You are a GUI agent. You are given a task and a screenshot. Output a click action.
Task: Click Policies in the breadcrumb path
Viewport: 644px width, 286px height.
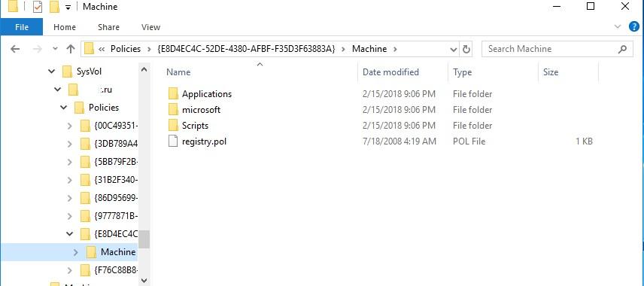point(126,49)
